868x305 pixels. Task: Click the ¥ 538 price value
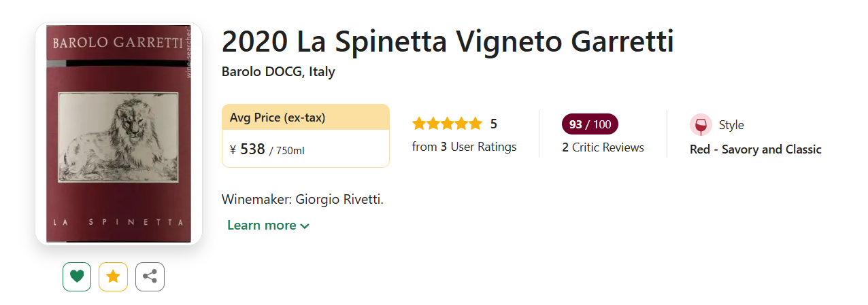pyautogui.click(x=247, y=149)
